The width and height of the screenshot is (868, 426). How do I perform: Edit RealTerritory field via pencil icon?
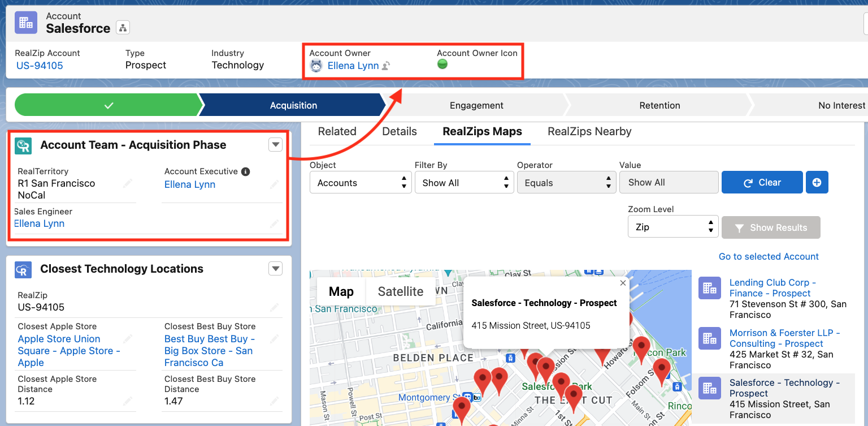click(x=128, y=184)
